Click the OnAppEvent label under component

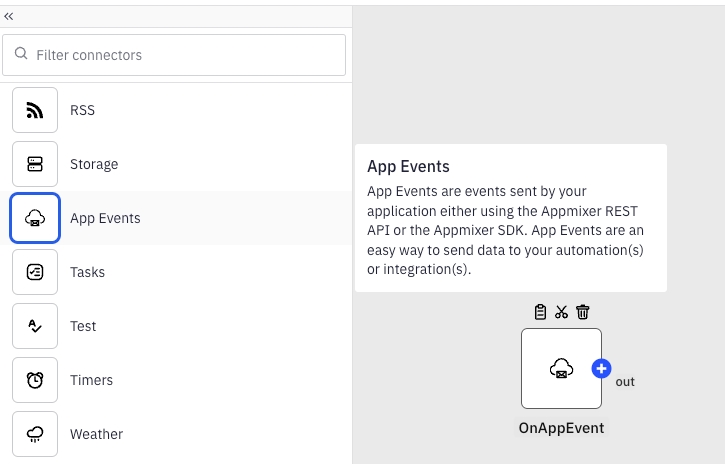pos(561,428)
